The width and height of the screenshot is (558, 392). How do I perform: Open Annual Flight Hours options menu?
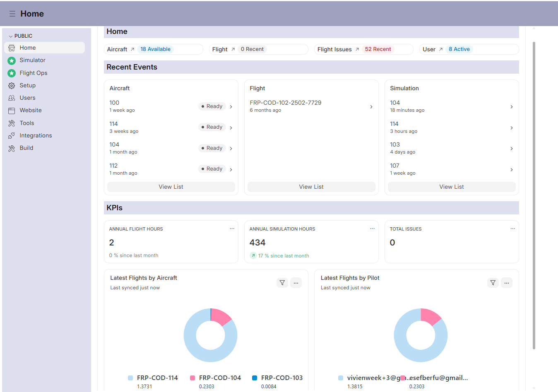coord(232,228)
